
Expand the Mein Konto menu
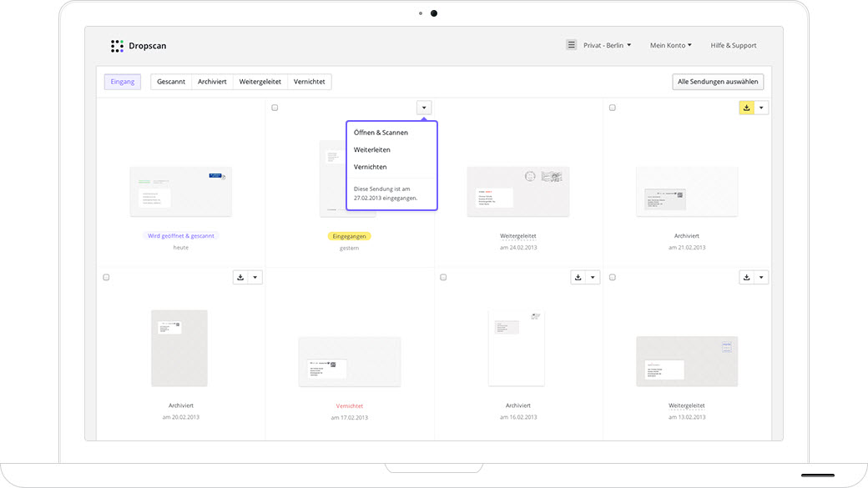[x=670, y=44]
